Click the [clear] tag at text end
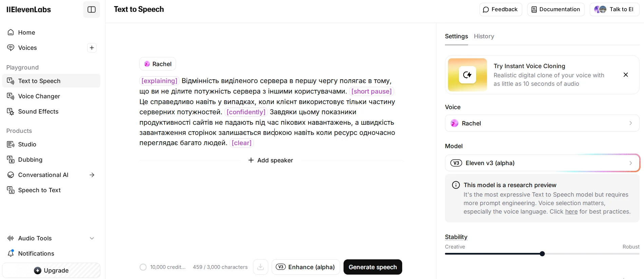644x279 pixels. click(241, 143)
